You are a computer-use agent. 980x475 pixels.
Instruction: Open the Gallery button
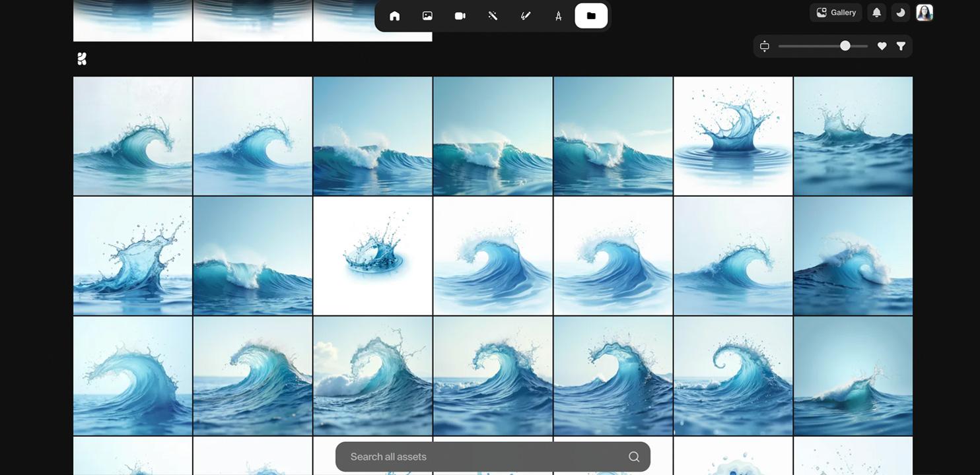tap(835, 13)
